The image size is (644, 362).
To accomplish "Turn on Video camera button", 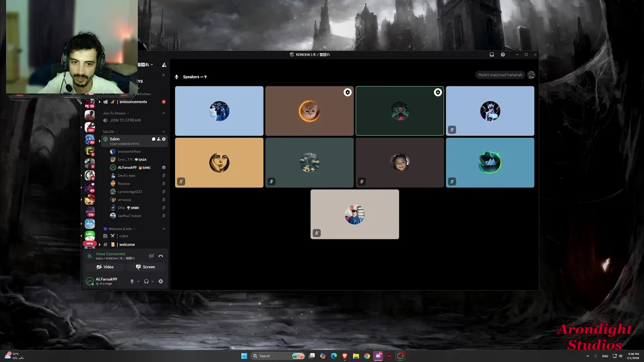I will pos(105,267).
